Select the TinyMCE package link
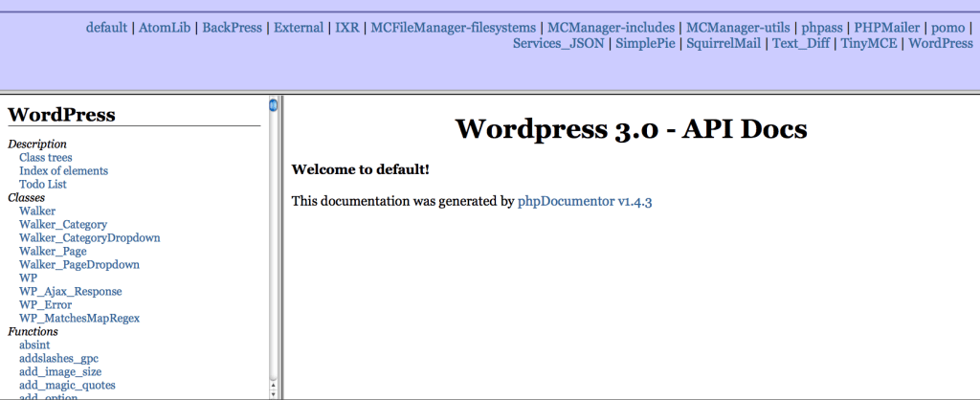This screenshot has height=400, width=980. click(x=869, y=43)
